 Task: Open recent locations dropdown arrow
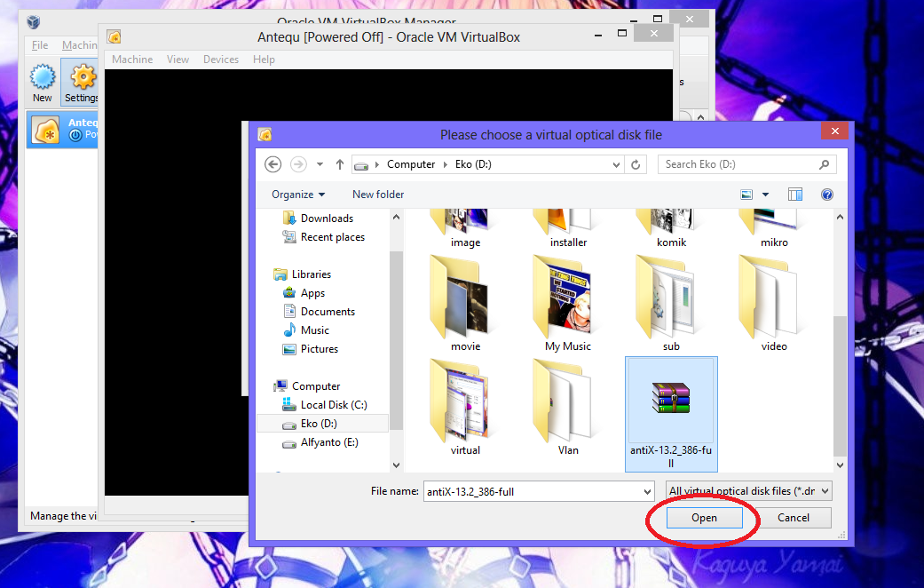[320, 164]
